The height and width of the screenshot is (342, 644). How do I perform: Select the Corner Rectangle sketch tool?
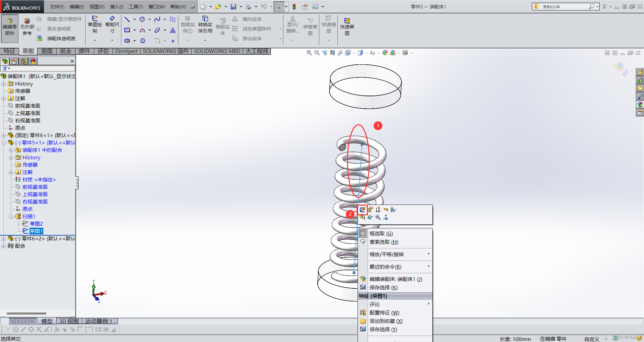point(127,30)
